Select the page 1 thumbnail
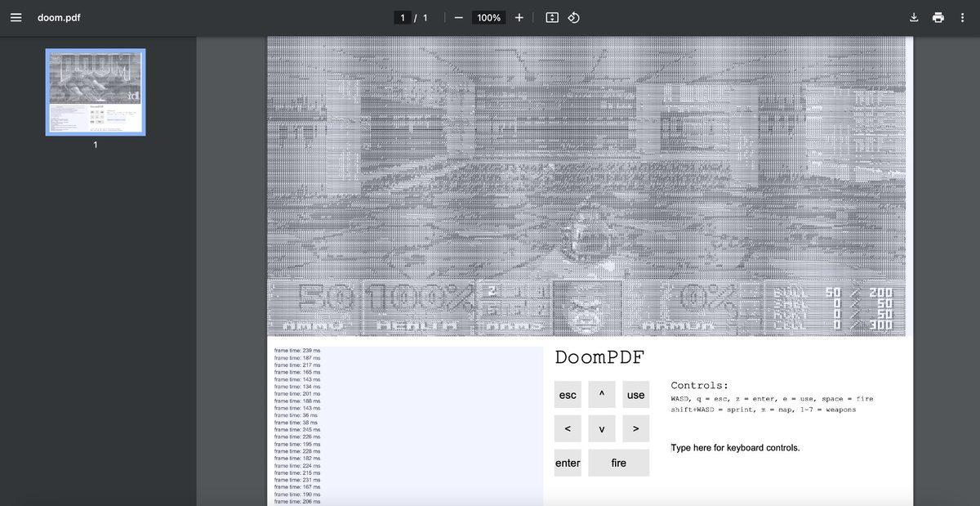 [x=95, y=92]
